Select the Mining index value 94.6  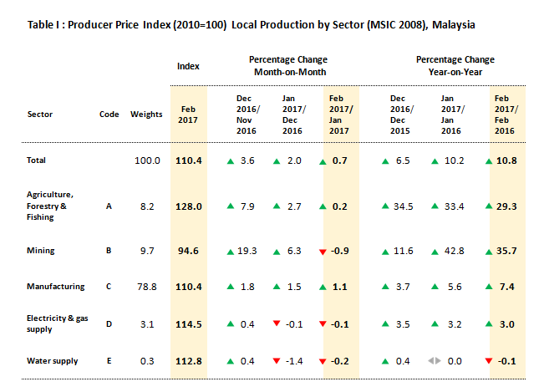point(187,250)
